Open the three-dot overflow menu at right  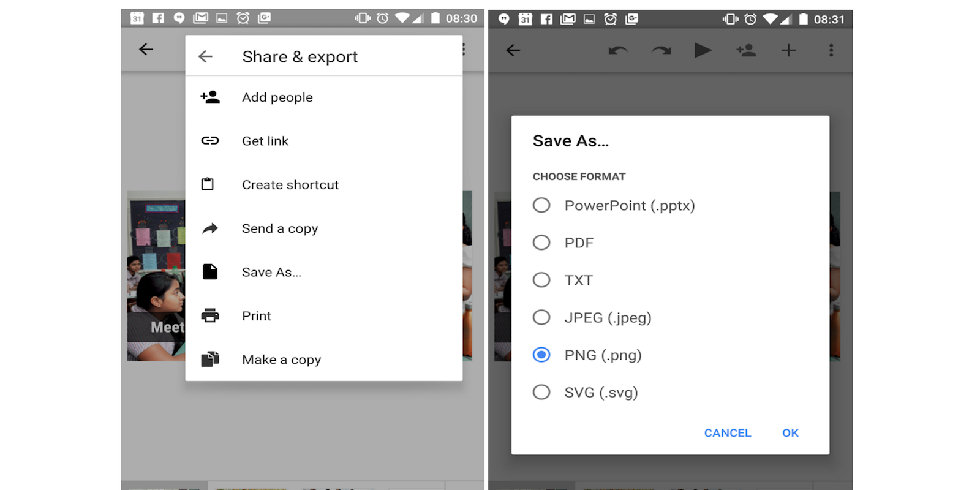pos(831,50)
